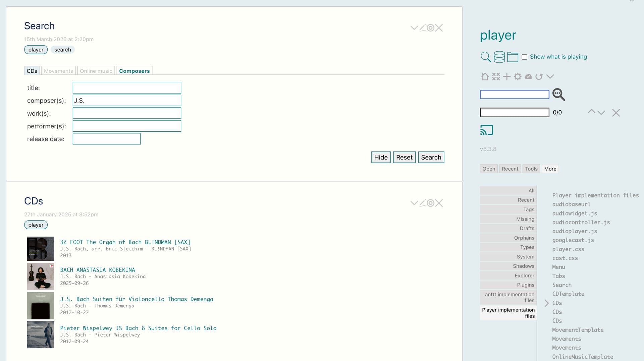
Task: Open control panel via the gear icon
Action: 518,77
